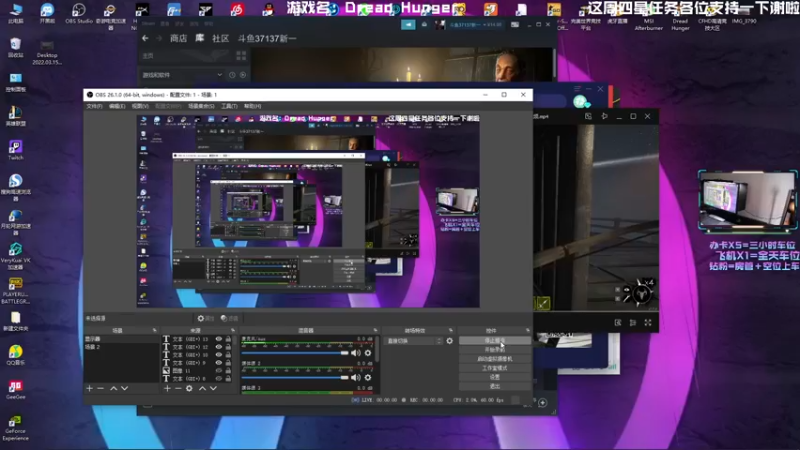Remove the selected source with minus icon
This screenshot has width=800, height=450.
178,389
